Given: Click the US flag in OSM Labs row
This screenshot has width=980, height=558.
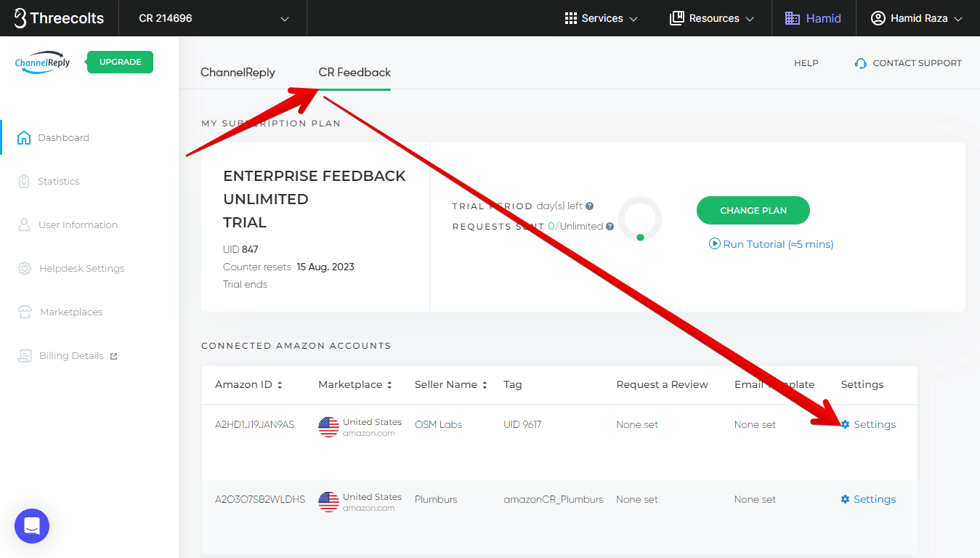Looking at the screenshot, I should 329,427.
